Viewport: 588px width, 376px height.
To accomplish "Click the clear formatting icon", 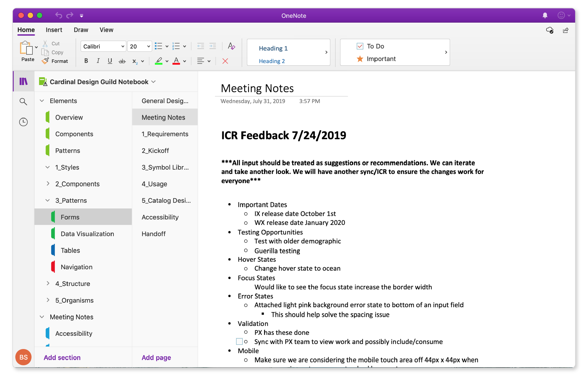I will tap(231, 46).
